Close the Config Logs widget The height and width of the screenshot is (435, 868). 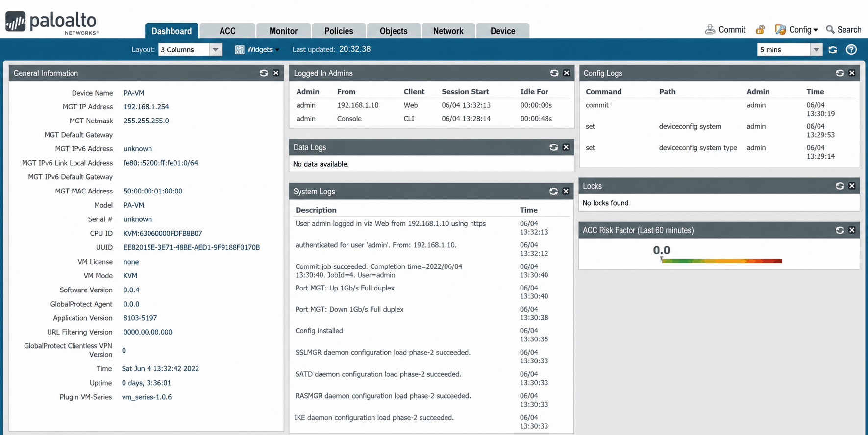(x=852, y=73)
